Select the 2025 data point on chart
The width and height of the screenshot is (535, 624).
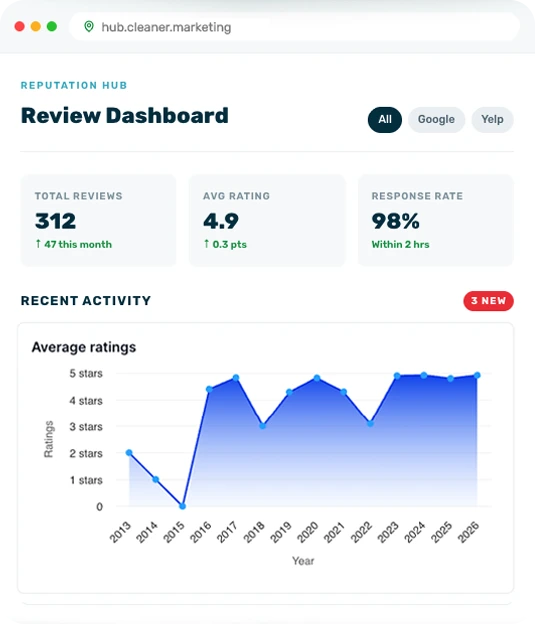coord(451,378)
